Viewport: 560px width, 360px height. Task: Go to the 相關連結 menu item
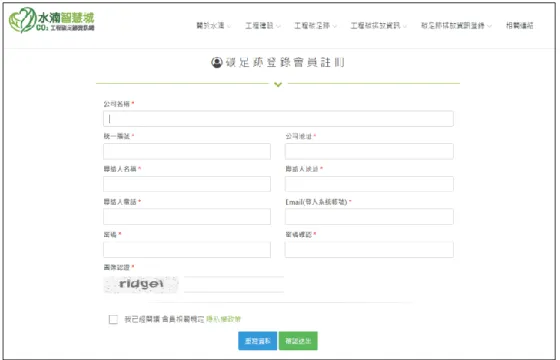[520, 26]
